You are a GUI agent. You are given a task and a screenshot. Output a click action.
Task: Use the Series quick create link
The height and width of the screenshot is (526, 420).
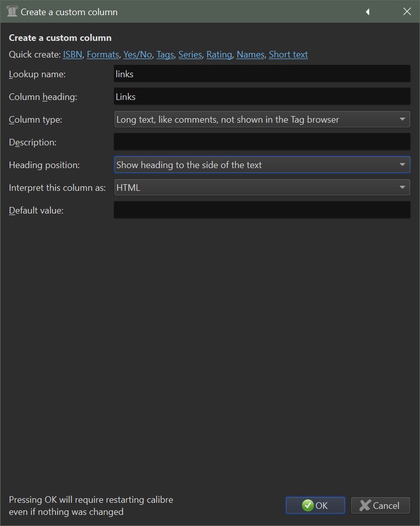coord(190,55)
